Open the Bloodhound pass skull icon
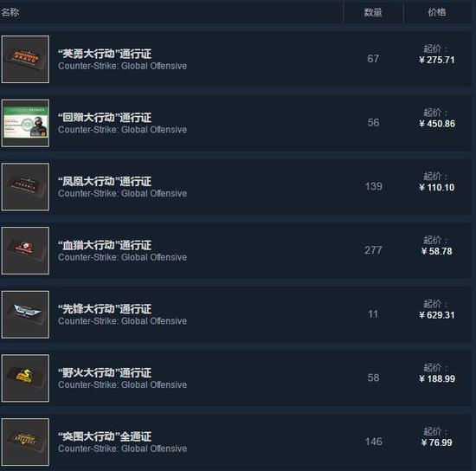The image size is (476, 471). (25, 250)
